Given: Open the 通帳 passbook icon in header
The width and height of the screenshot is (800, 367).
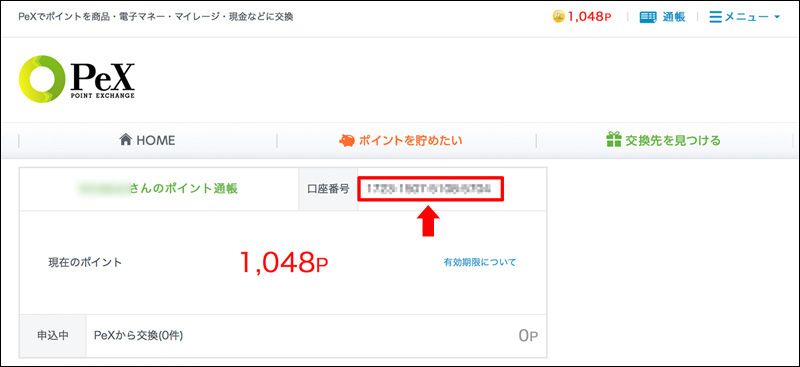Looking at the screenshot, I should [x=648, y=17].
